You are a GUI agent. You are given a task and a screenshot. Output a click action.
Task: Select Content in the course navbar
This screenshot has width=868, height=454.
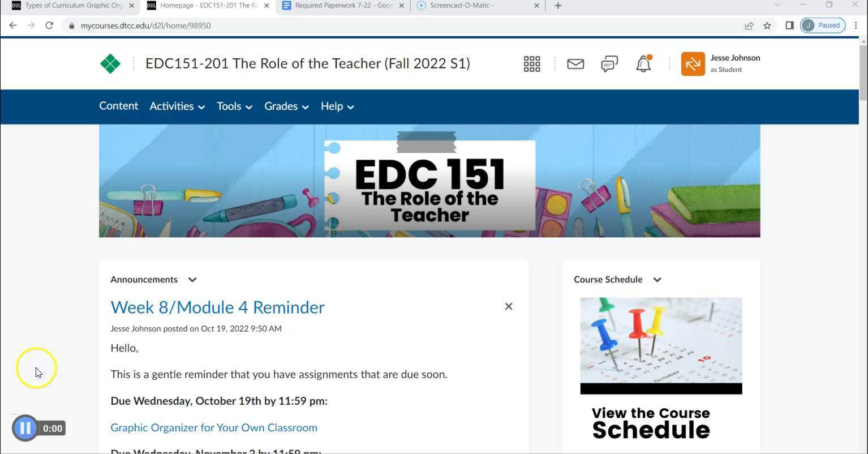point(118,106)
